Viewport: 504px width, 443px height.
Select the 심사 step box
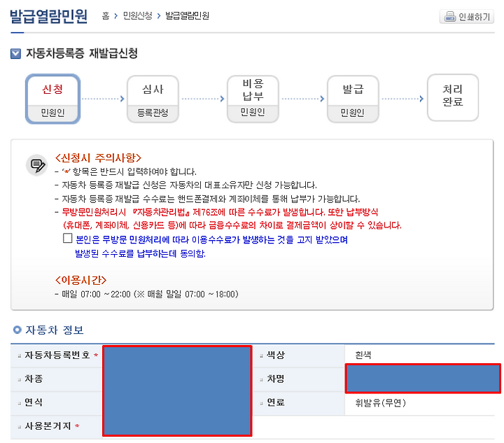[x=153, y=99]
